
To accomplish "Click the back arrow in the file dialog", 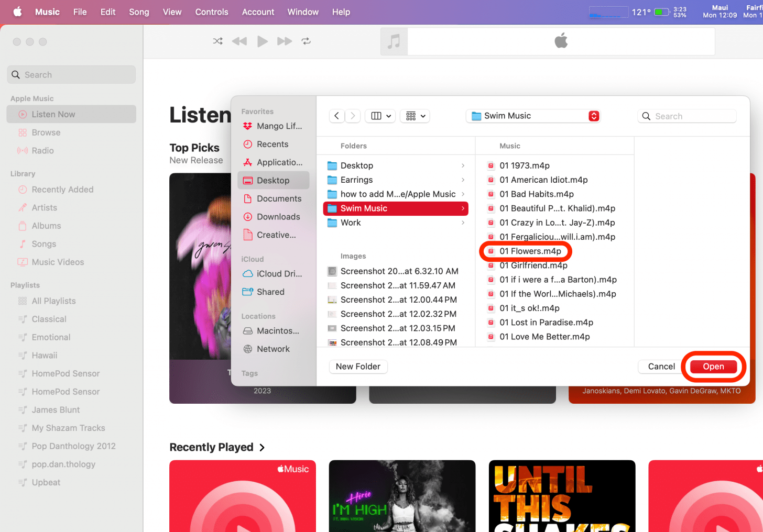I will tap(336, 116).
